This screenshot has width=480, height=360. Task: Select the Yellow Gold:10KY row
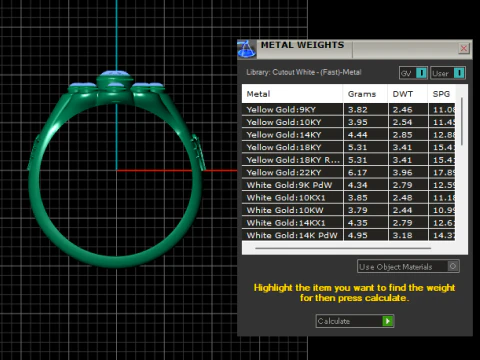[348, 122]
